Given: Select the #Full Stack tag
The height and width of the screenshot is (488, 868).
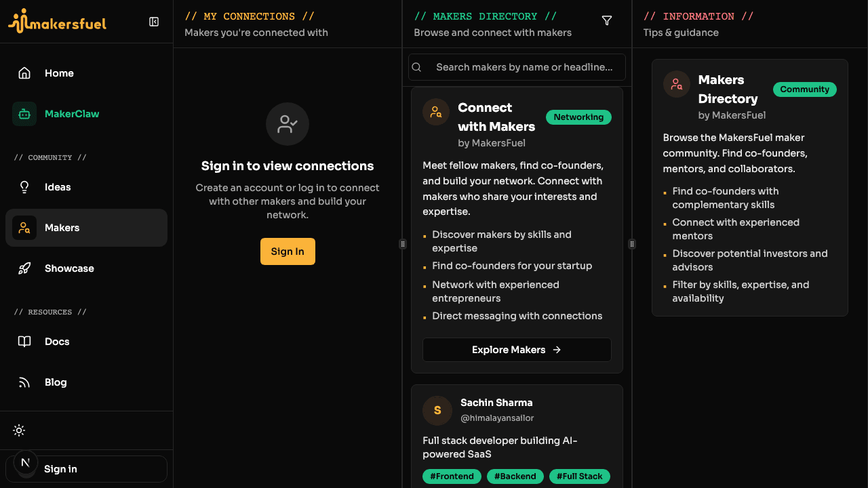Looking at the screenshot, I should (x=580, y=476).
